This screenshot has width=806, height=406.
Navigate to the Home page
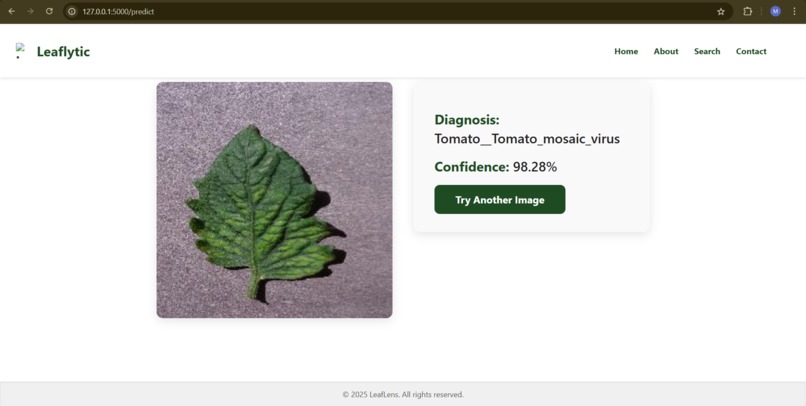626,51
